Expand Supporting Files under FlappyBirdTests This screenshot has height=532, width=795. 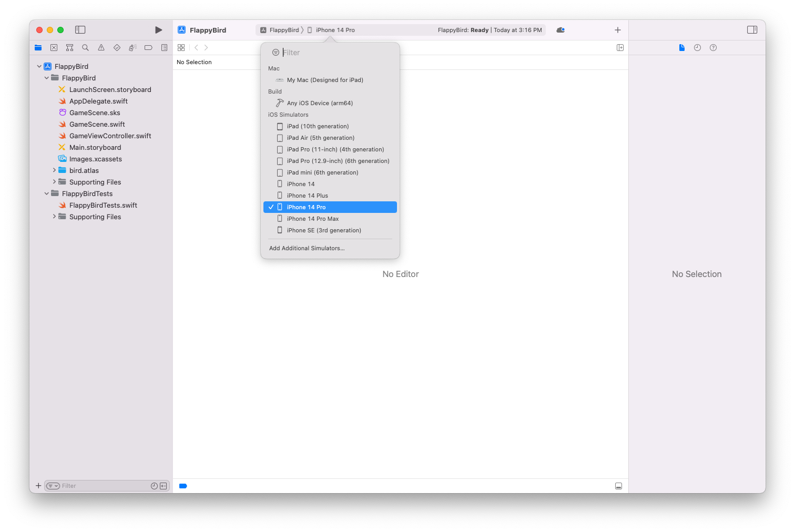coord(54,217)
